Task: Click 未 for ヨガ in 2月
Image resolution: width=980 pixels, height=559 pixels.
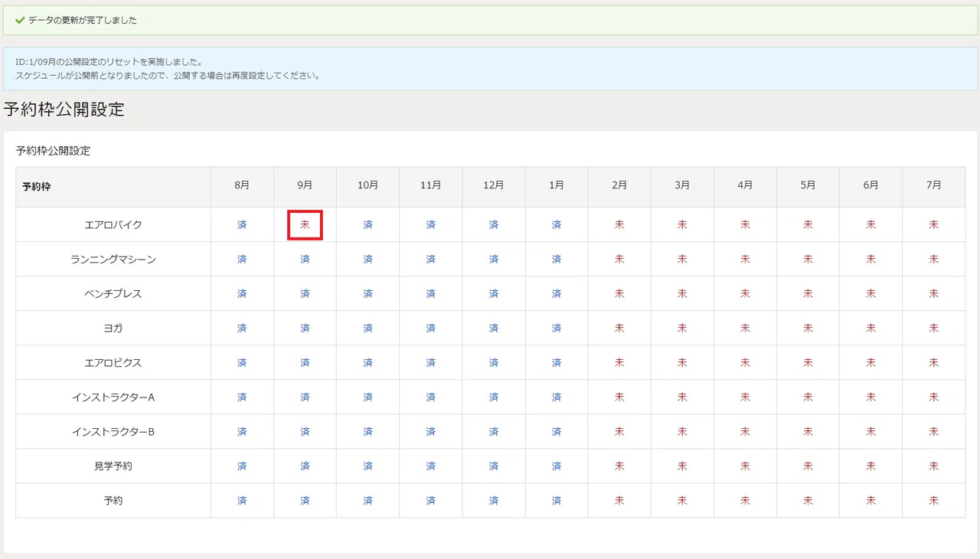Action: [x=619, y=329]
